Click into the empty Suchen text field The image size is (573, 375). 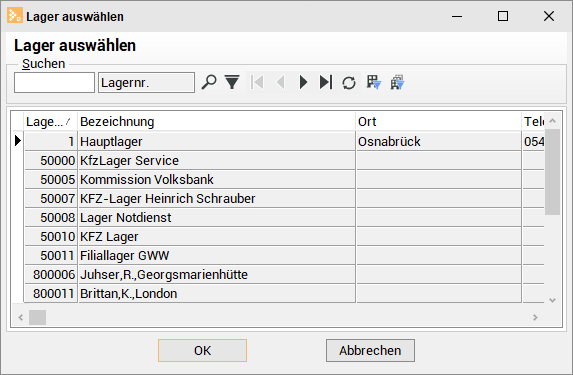54,83
